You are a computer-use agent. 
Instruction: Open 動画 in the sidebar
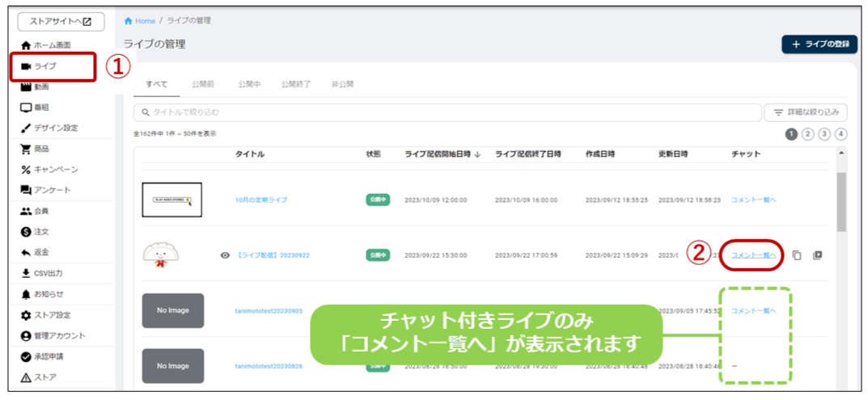tap(40, 86)
